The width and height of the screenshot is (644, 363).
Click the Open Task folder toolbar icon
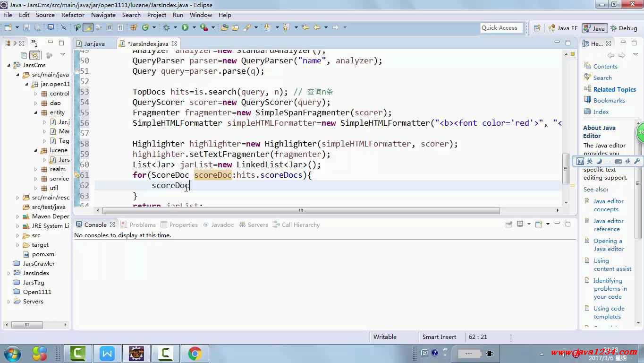(235, 27)
